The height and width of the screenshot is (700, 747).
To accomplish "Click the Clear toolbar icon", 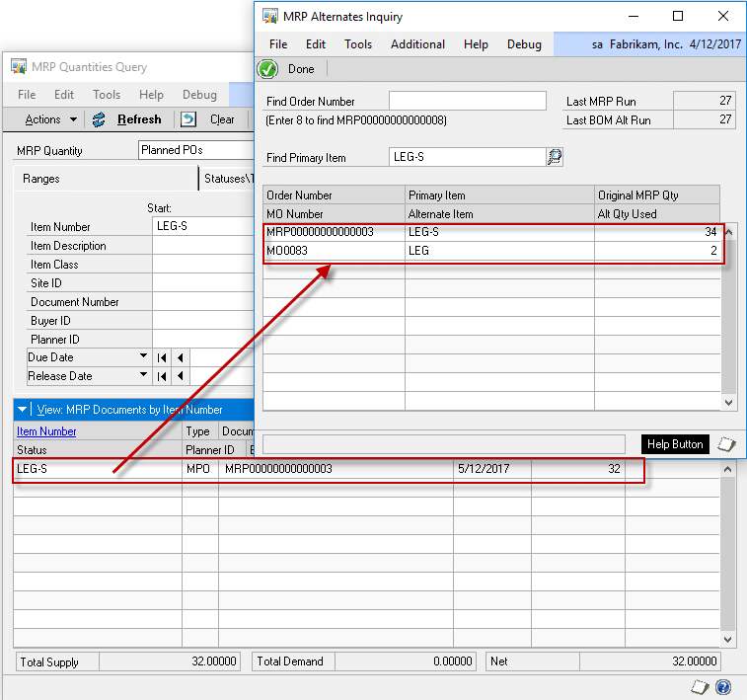I will [188, 119].
